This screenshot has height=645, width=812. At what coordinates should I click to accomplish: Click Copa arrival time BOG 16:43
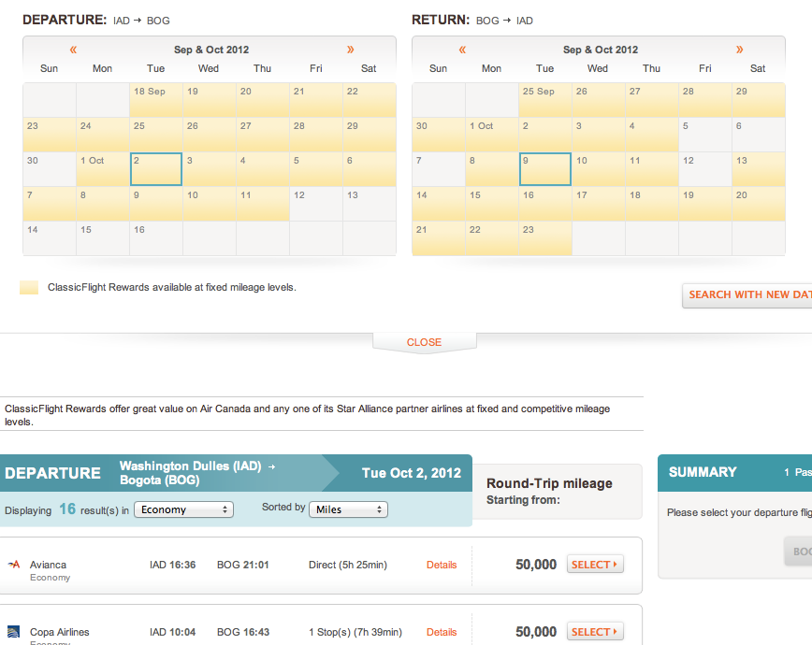point(243,632)
